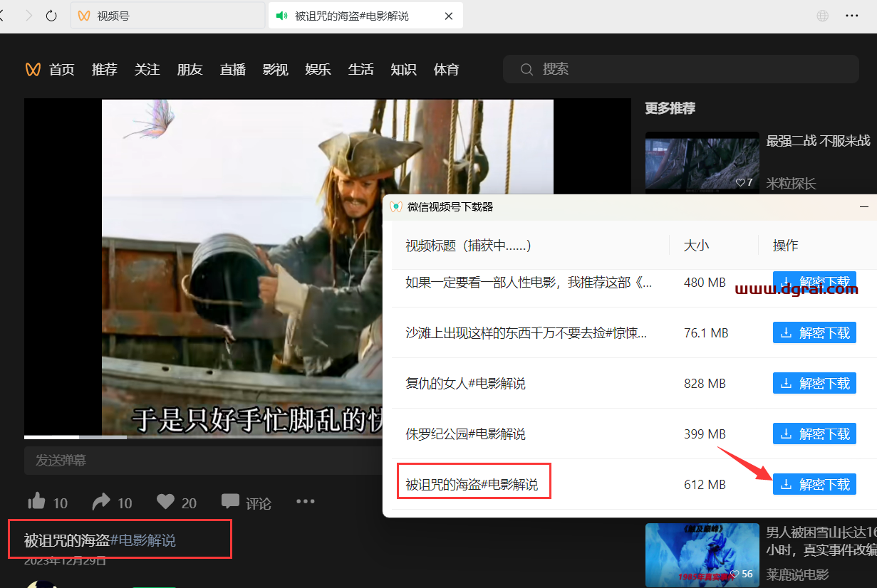Click the 大小 column header
Image resolution: width=877 pixels, height=588 pixels.
[x=696, y=246]
